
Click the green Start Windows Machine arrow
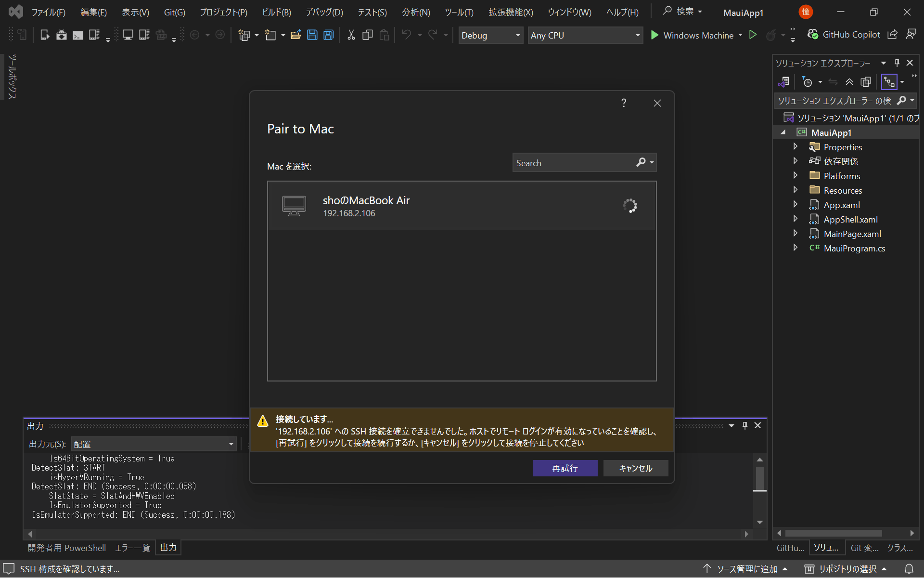click(654, 35)
